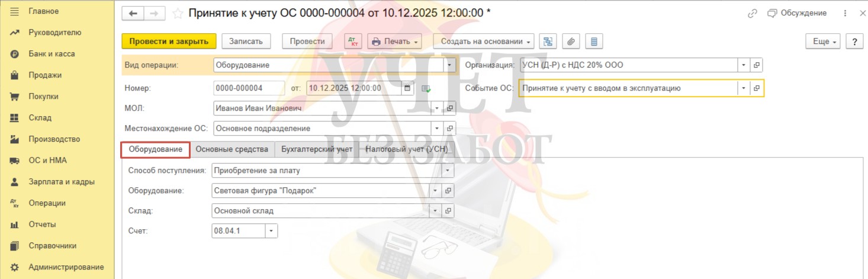Expand Местонахождение ОС dropdown

click(x=437, y=128)
